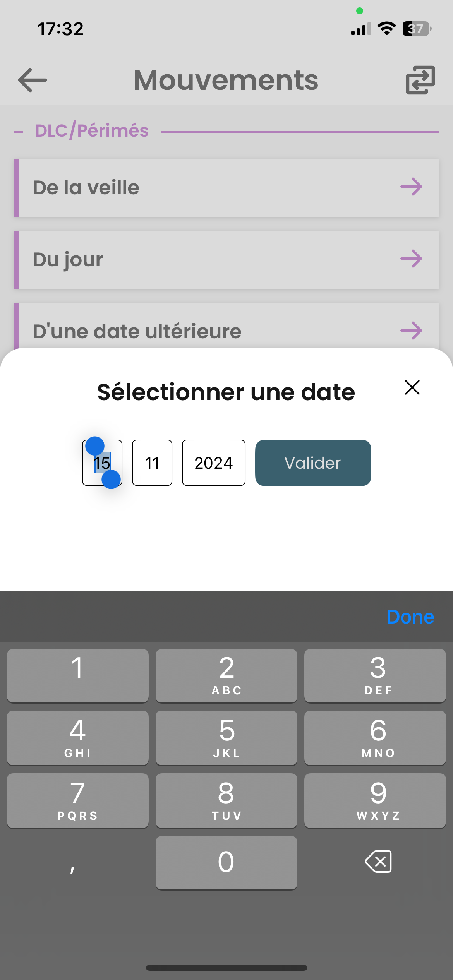Open the transfer swap icon top right
The width and height of the screenshot is (453, 980).
tap(420, 80)
